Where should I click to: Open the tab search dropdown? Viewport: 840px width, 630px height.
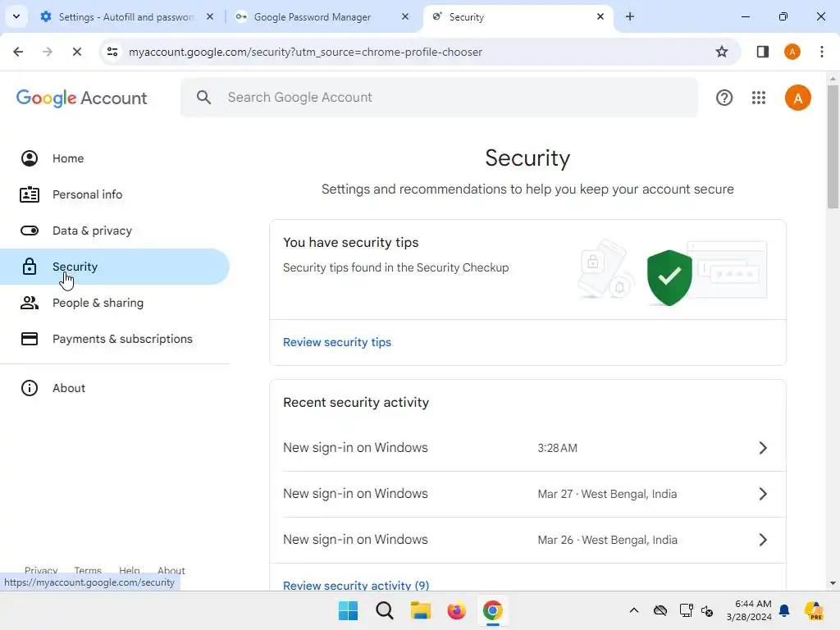point(16,16)
